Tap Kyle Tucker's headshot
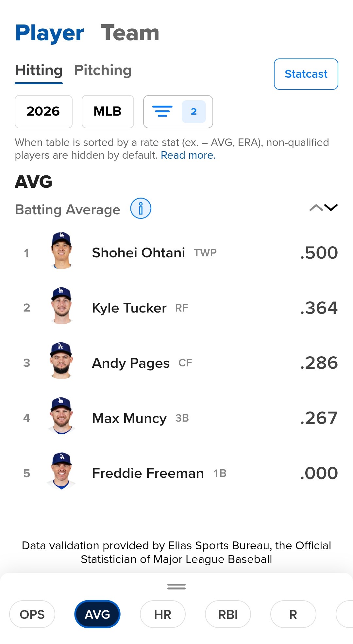353x644 pixels. point(61,306)
